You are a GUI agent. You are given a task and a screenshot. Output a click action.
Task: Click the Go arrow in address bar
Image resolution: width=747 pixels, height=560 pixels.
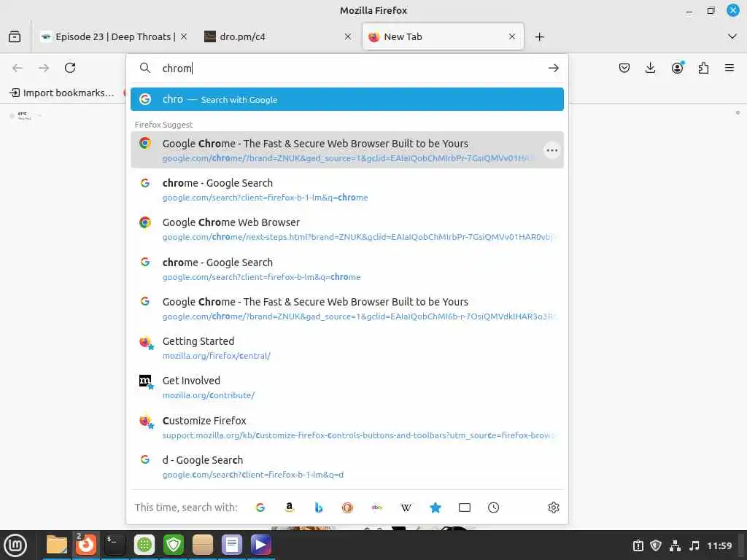point(553,68)
